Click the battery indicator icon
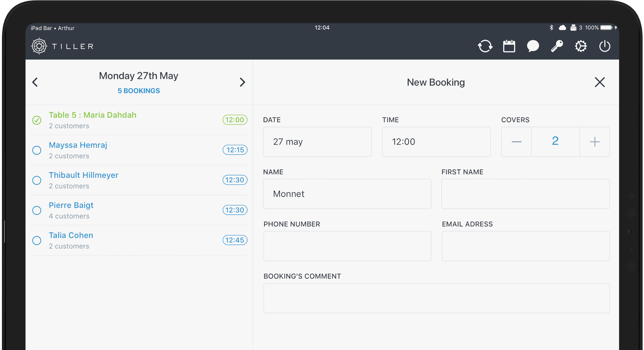This screenshot has width=644, height=350. click(x=606, y=28)
